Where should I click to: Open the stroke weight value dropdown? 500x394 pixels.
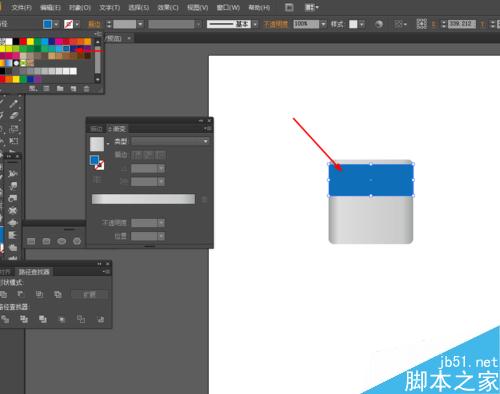click(140, 24)
